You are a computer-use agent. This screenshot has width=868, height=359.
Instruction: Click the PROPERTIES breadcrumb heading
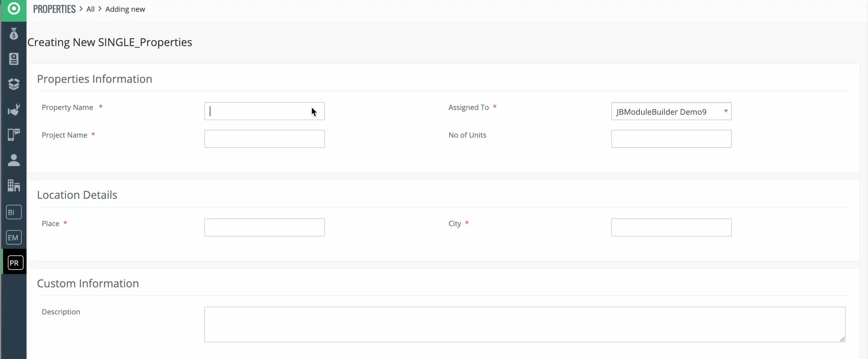54,9
